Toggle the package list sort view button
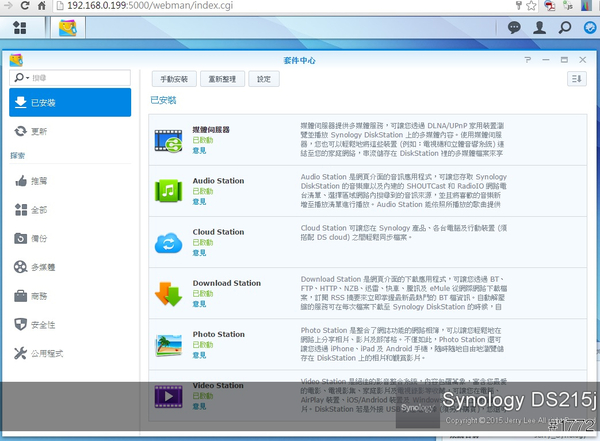The width and height of the screenshot is (600, 441). [x=576, y=78]
